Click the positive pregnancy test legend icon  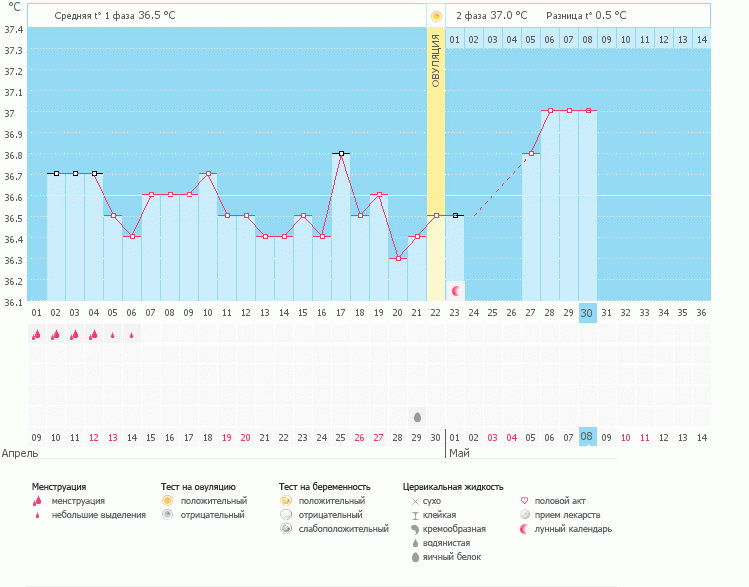click(x=285, y=500)
